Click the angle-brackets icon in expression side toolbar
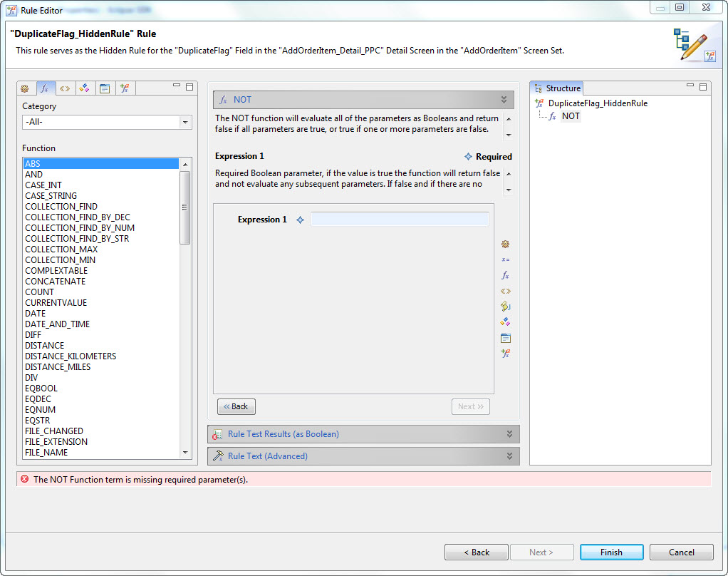728x576 pixels. pos(506,291)
